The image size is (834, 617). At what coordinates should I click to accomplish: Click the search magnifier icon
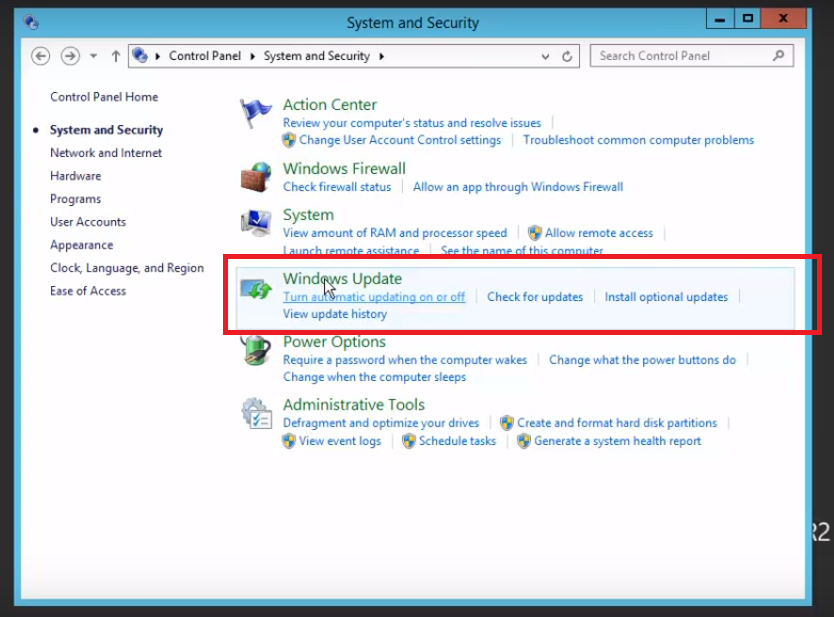point(779,55)
